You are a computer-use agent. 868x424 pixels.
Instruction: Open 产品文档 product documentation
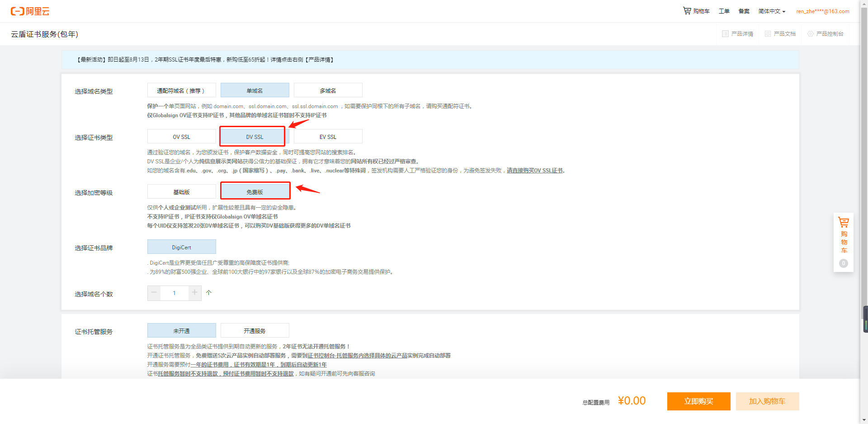click(x=780, y=34)
